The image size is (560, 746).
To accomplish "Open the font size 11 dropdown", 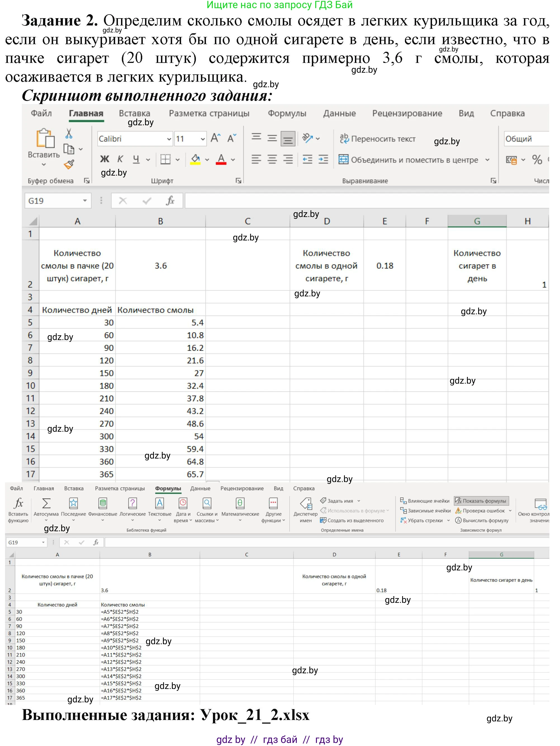I will (x=203, y=139).
